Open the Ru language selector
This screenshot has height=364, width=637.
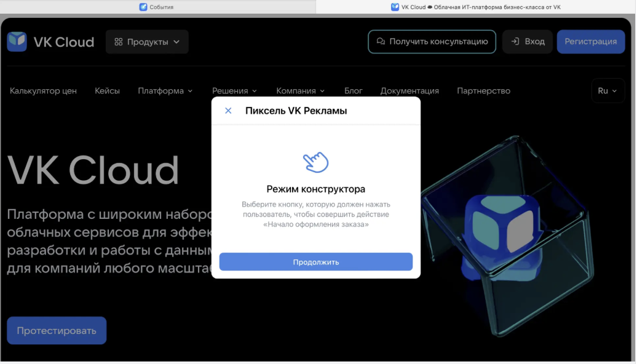[607, 90]
